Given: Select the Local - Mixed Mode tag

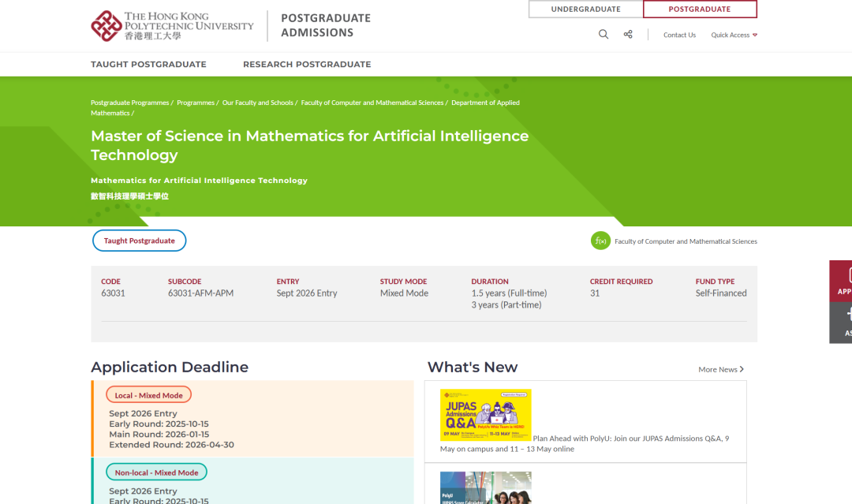Looking at the screenshot, I should pos(148,395).
